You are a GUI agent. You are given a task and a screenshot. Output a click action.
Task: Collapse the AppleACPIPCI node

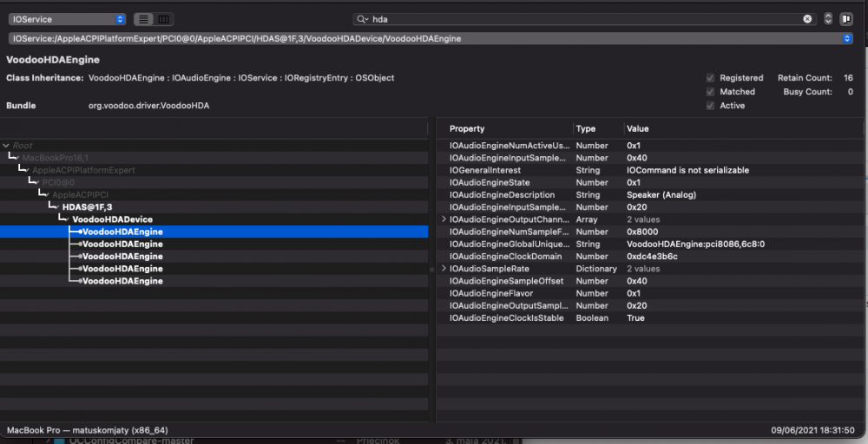point(48,194)
